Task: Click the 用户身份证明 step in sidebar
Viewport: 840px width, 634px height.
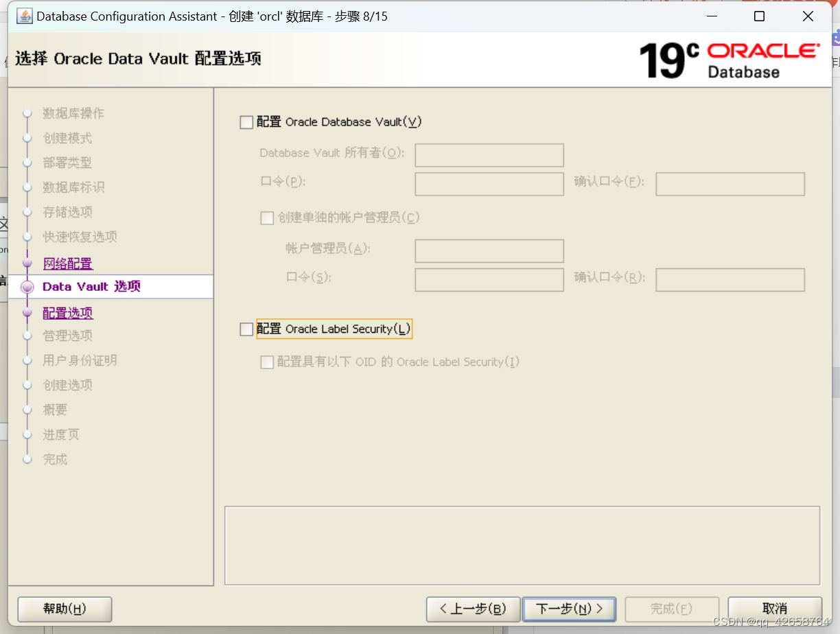Action: point(80,360)
